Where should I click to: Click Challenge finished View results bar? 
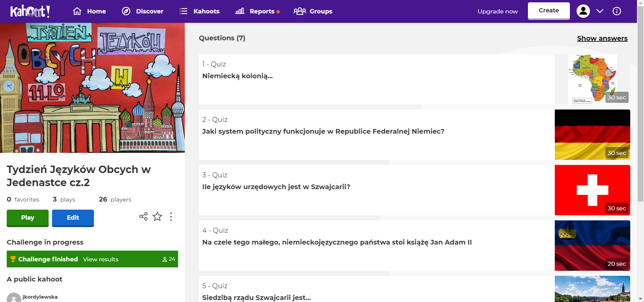[x=92, y=259]
